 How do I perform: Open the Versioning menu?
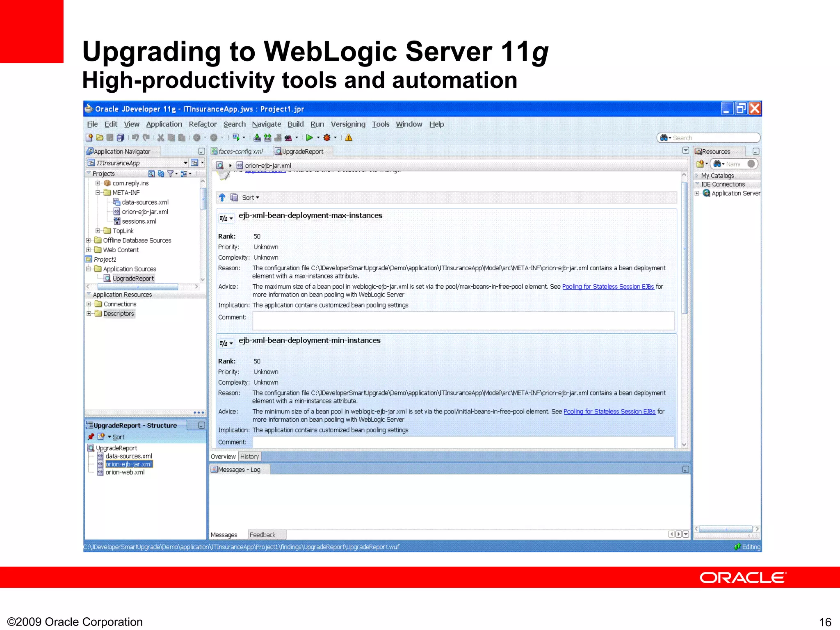pyautogui.click(x=348, y=124)
